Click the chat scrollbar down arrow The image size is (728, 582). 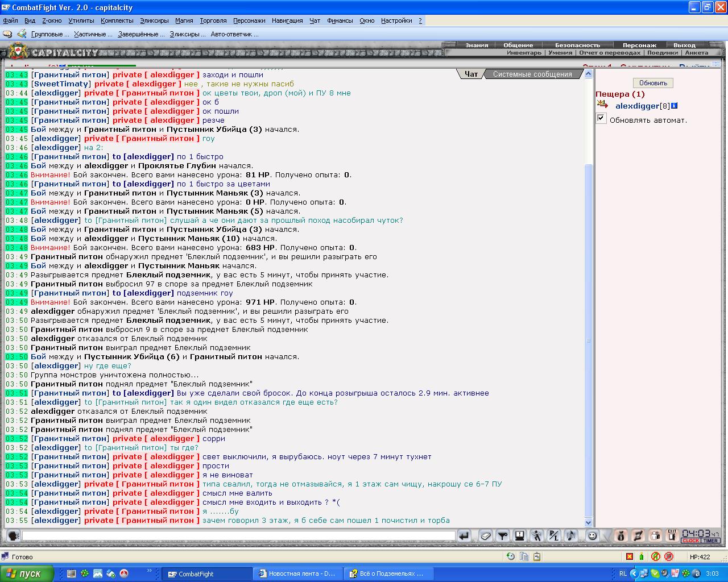point(589,522)
